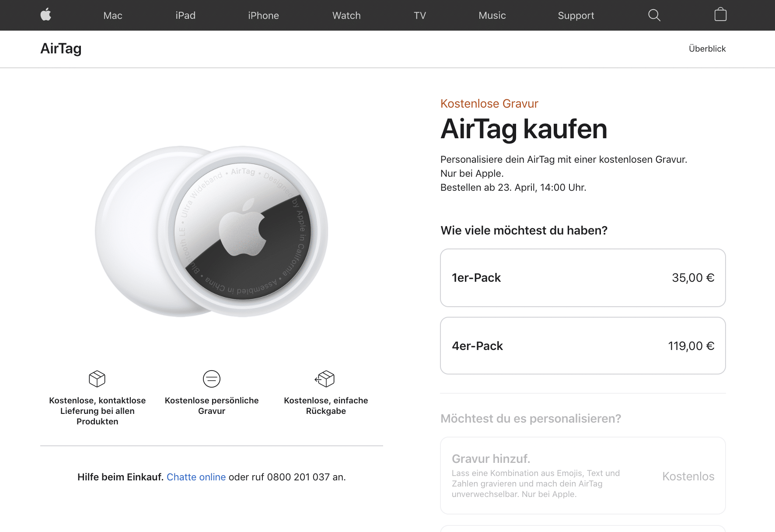
Task: Open the shopping bag icon
Action: pyautogui.click(x=720, y=15)
